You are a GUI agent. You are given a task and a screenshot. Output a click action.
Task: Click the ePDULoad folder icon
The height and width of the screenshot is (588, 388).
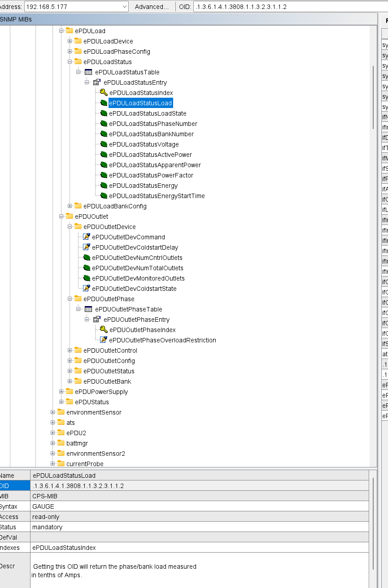coord(70,31)
